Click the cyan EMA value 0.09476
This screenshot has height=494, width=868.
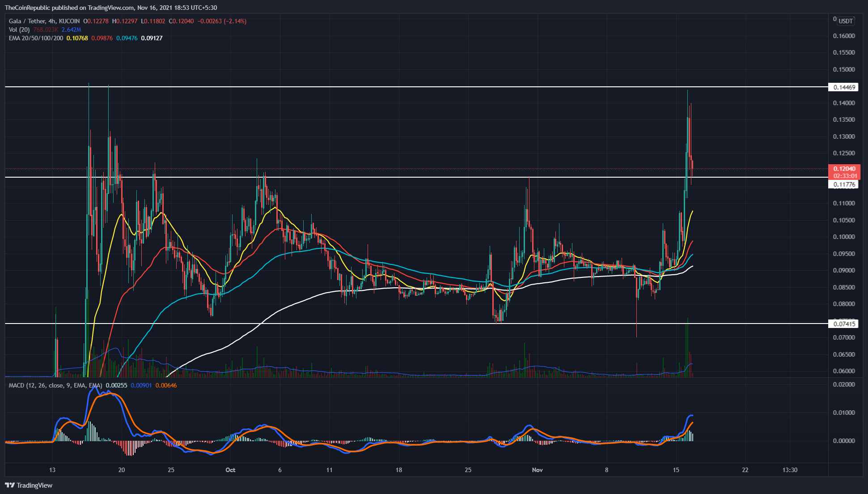[127, 38]
